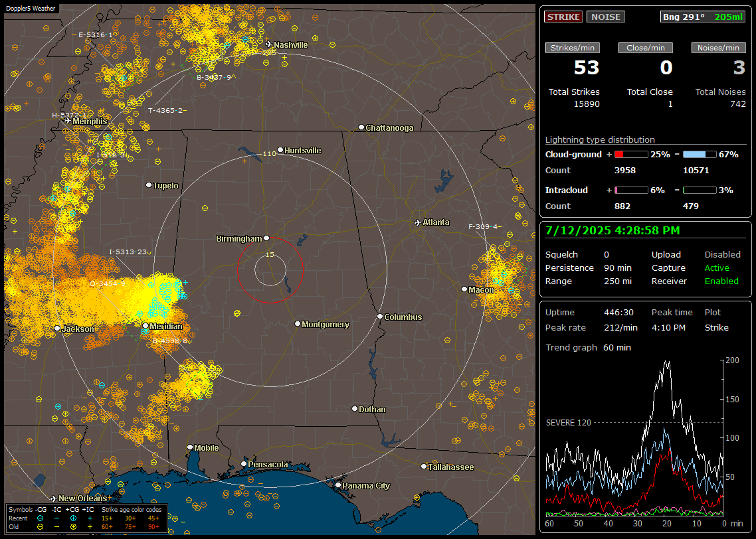Click the Atlanta airport marker icon
This screenshot has width=756, height=539.
(418, 222)
